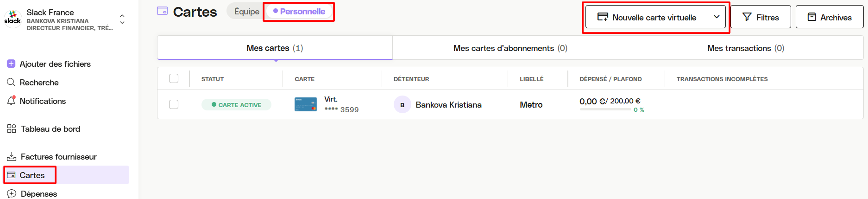Image resolution: width=868 pixels, height=199 pixels.
Task: Open the Filtres panel
Action: click(x=761, y=17)
